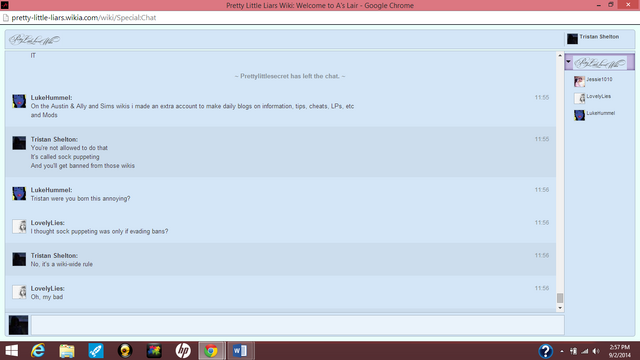Open the yellow round icon app on taskbar
The height and width of the screenshot is (360, 640).
pos(125,351)
